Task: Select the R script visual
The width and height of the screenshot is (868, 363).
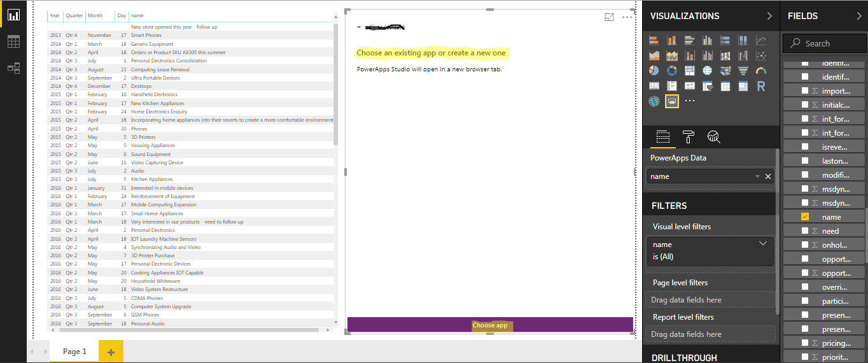Action: click(761, 86)
